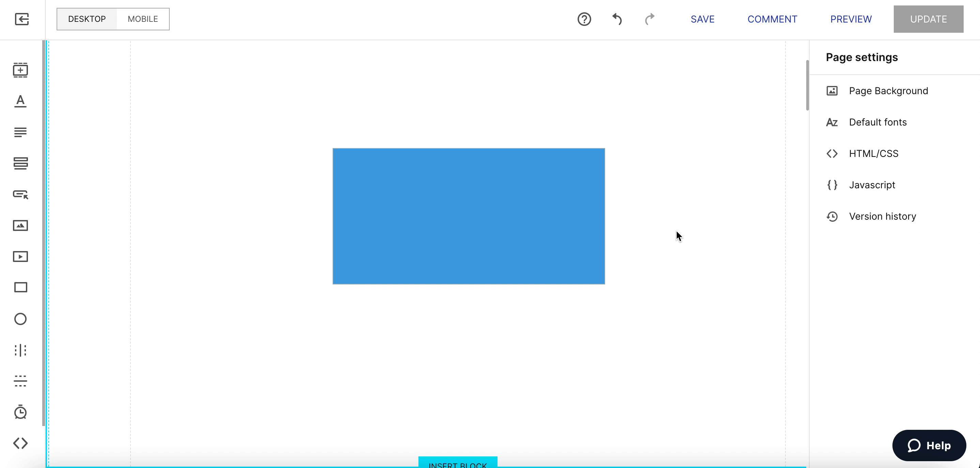The height and width of the screenshot is (468, 980).
Task: Select the video element icon
Action: 20,257
